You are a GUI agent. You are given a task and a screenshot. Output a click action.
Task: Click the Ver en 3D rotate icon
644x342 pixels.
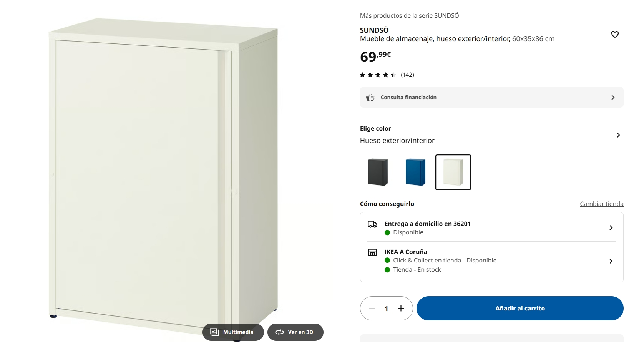point(279,332)
